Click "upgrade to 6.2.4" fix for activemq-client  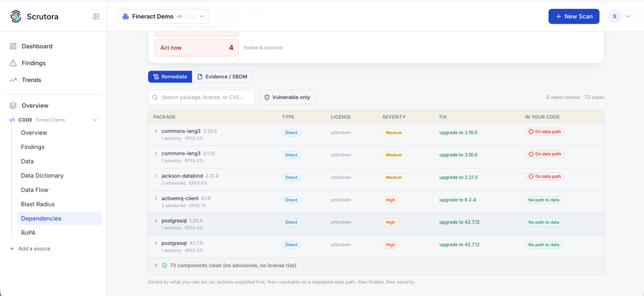point(458,200)
